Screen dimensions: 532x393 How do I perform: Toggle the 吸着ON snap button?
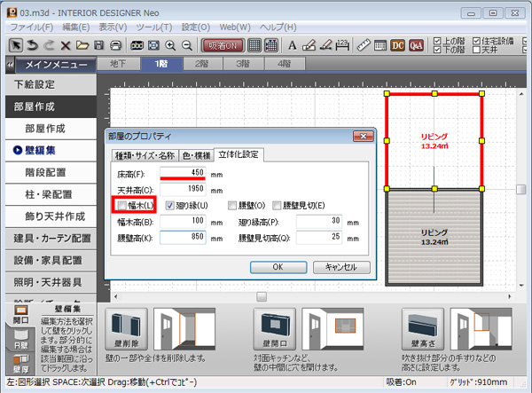(222, 44)
